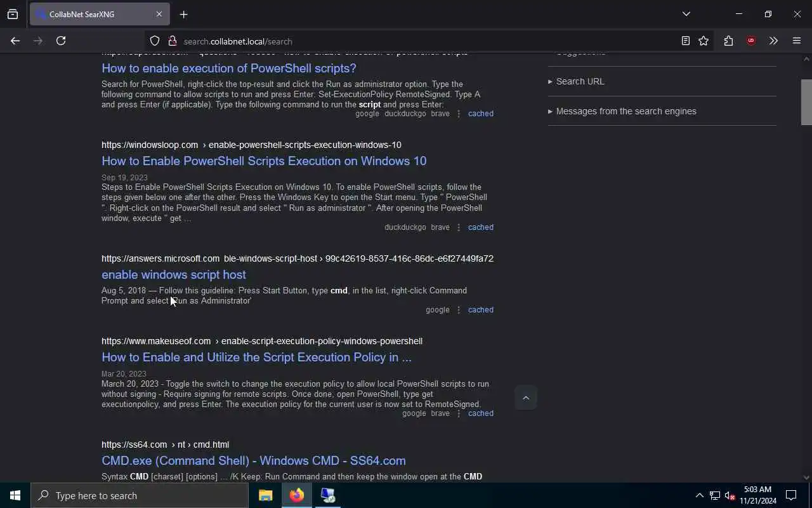This screenshot has width=812, height=508.
Task: Open options dots for the first PowerShell scripts result
Action: pos(459,114)
